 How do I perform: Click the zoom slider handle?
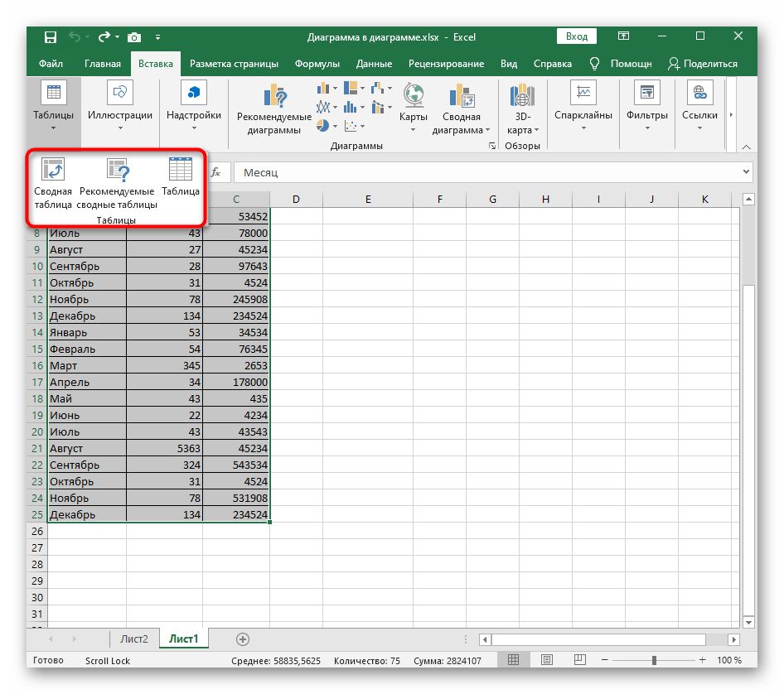point(655,660)
